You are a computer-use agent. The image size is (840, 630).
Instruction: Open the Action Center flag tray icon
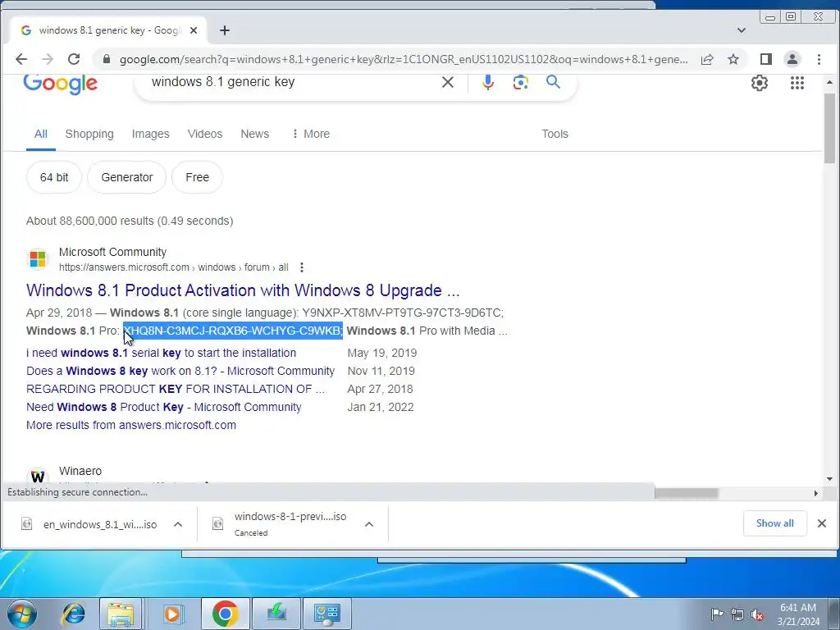(x=716, y=614)
